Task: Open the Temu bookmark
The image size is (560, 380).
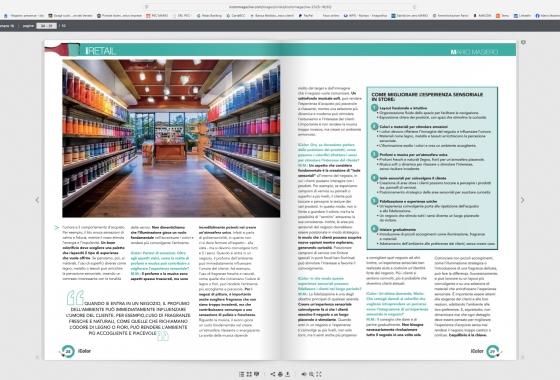Action: tap(502, 16)
